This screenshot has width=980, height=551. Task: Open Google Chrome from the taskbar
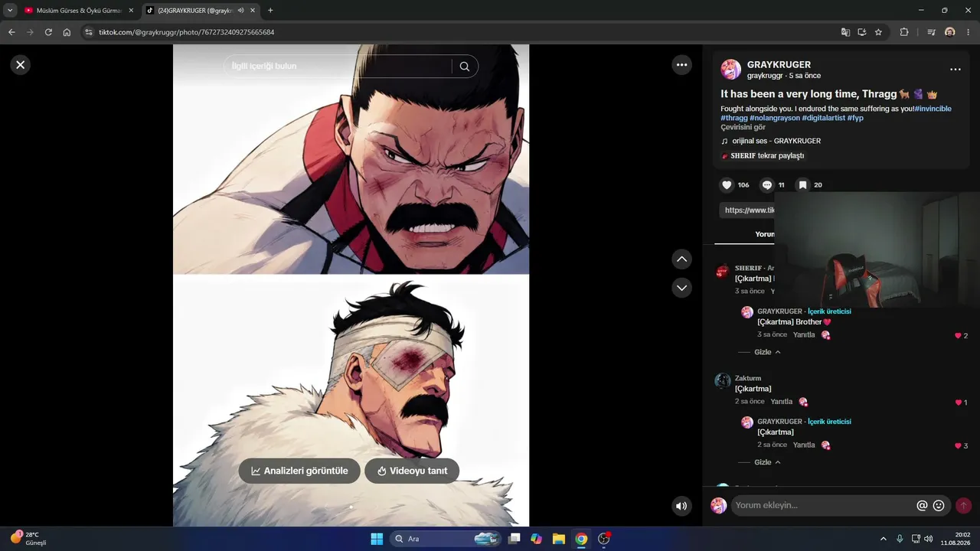pyautogui.click(x=581, y=539)
